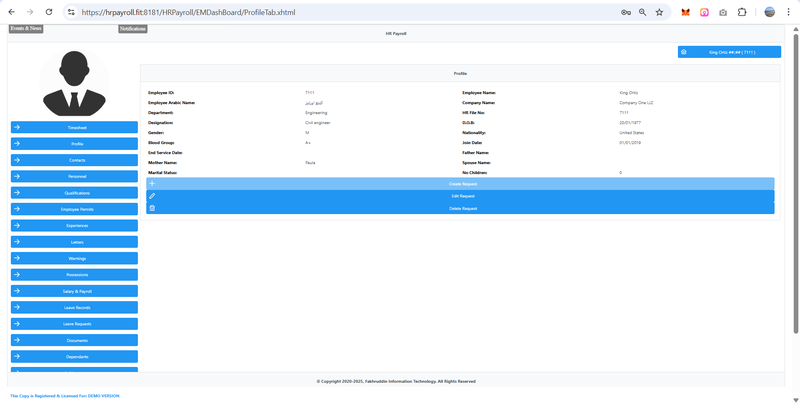
Task: Click the 20/01/1977 date of birth
Action: (630, 123)
